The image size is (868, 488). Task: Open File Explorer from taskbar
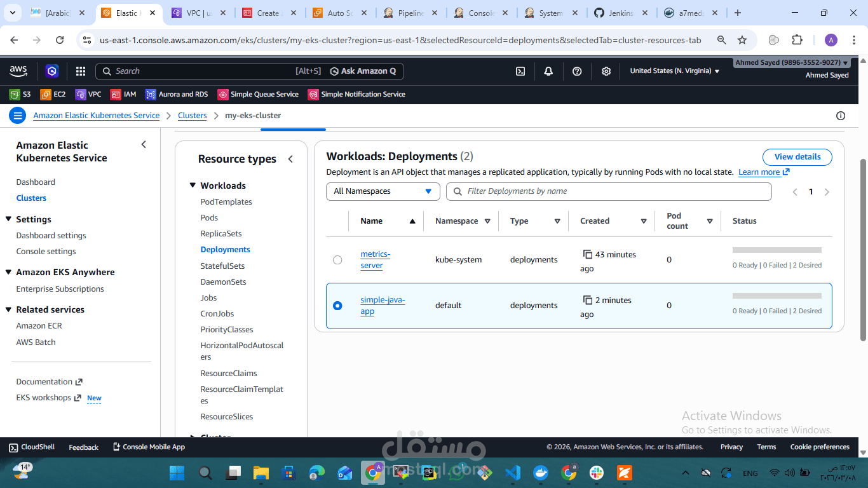tap(261, 473)
